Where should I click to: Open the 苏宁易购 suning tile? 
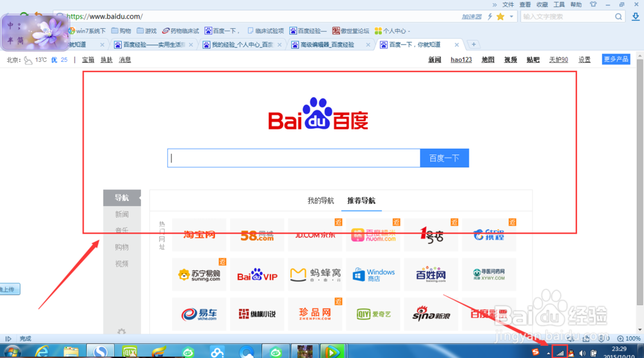tap(199, 274)
